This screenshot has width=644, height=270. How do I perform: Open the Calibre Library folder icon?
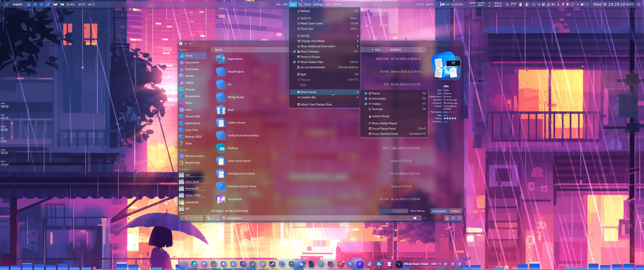[x=221, y=123]
